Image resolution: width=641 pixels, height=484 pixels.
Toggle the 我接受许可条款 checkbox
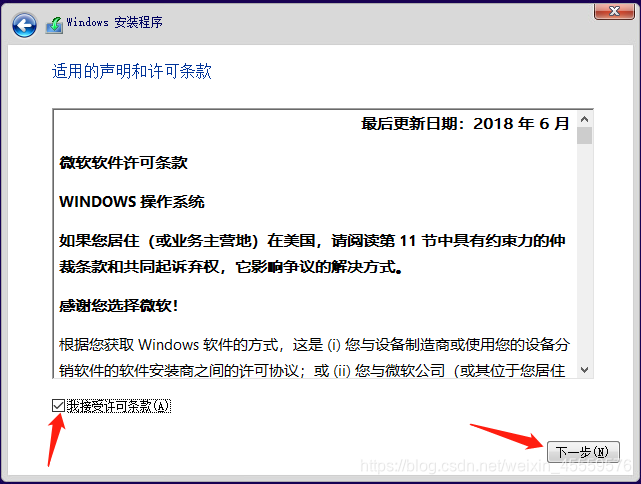point(58,406)
